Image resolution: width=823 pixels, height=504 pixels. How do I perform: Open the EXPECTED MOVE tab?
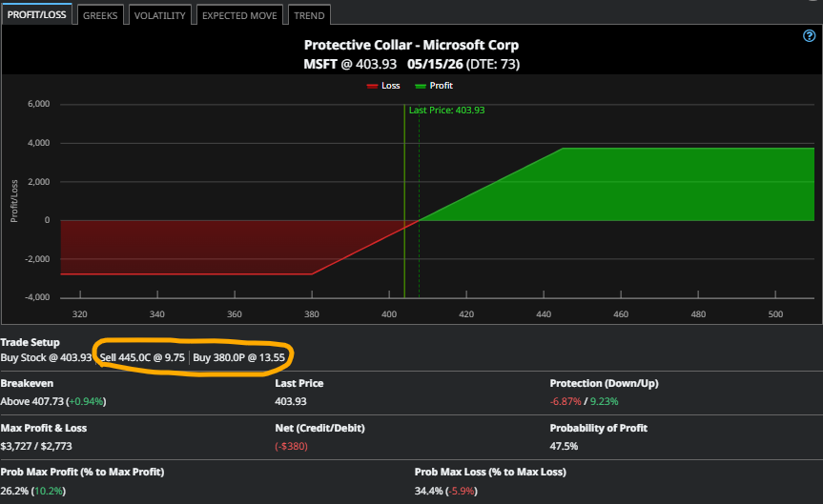[x=239, y=15]
